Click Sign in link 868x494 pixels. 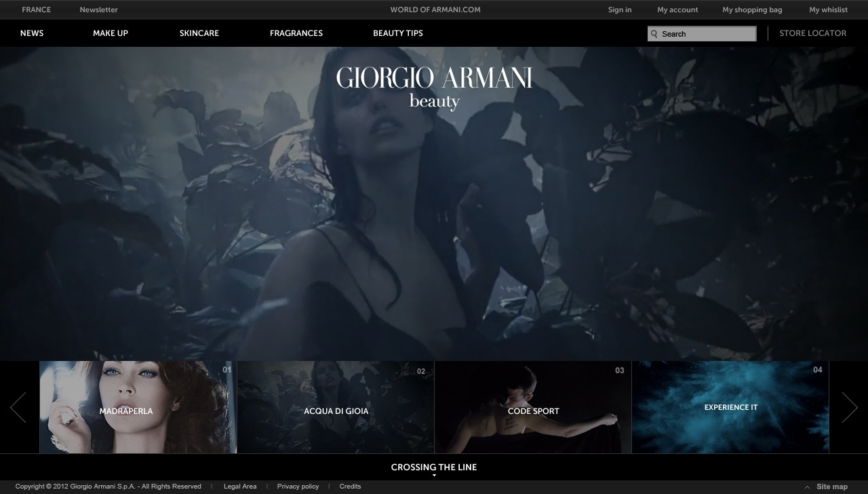click(x=620, y=9)
